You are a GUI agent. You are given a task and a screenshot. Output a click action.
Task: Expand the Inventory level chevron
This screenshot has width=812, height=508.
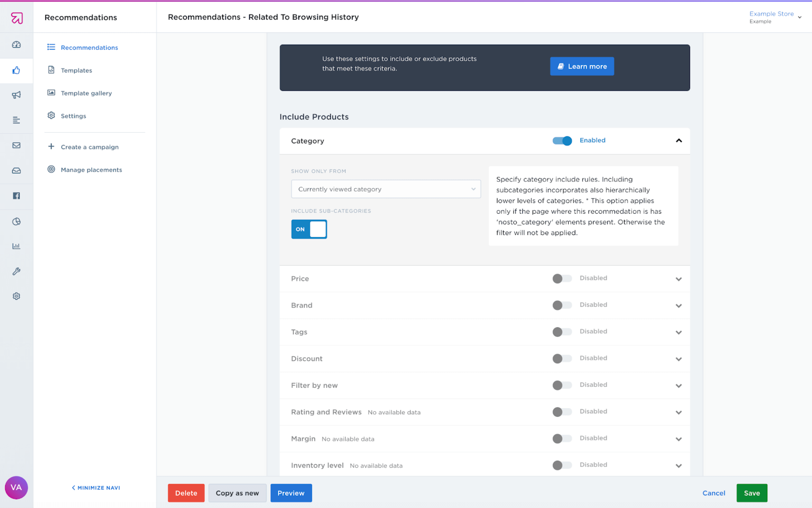pos(678,466)
